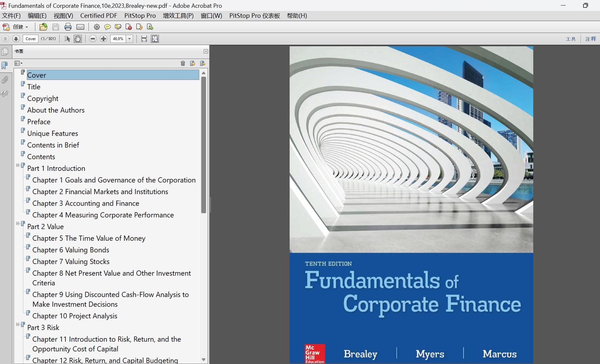600x364 pixels.
Task: Open the bookmark options dropdown menu
Action: point(18,63)
